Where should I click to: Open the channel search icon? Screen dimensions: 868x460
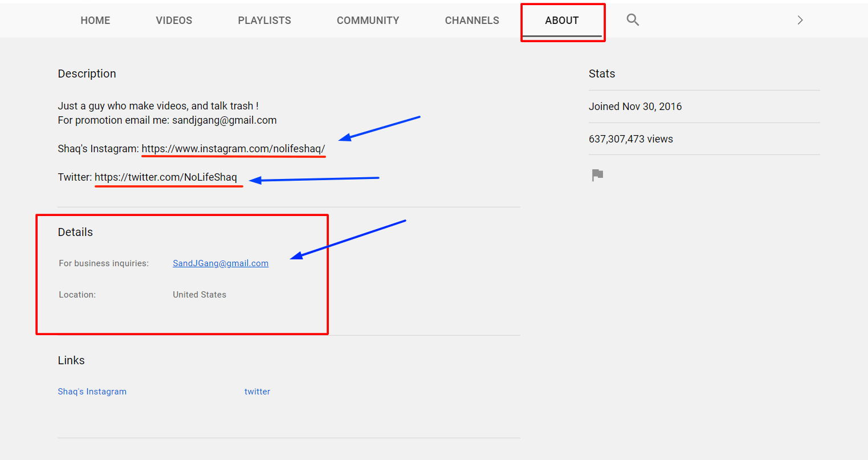(633, 20)
